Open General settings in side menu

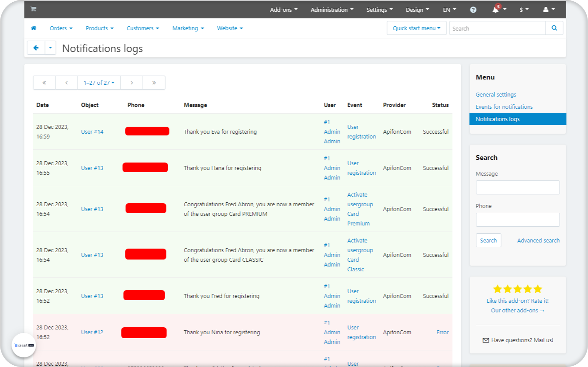[x=496, y=94]
